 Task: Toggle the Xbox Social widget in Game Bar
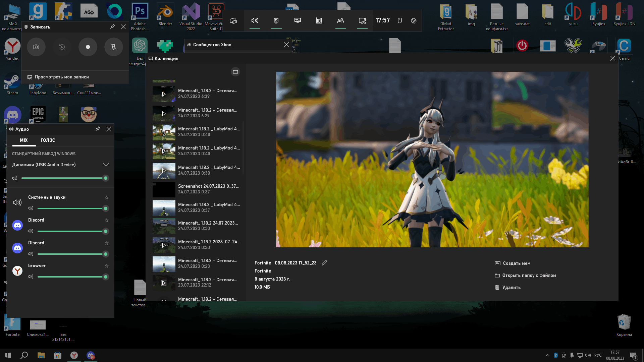pyautogui.click(x=340, y=21)
